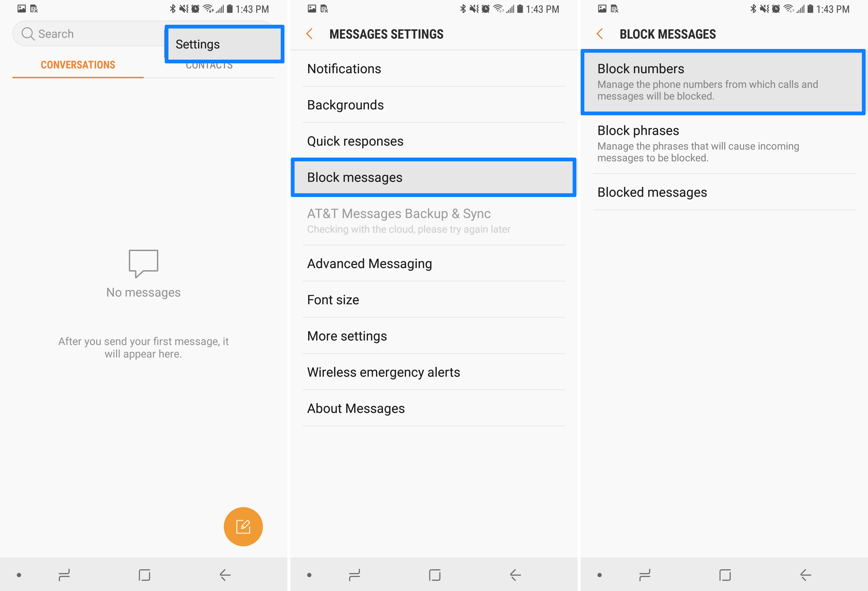Open Font size settings
Viewport: 868px width, 591px height.
coord(434,300)
